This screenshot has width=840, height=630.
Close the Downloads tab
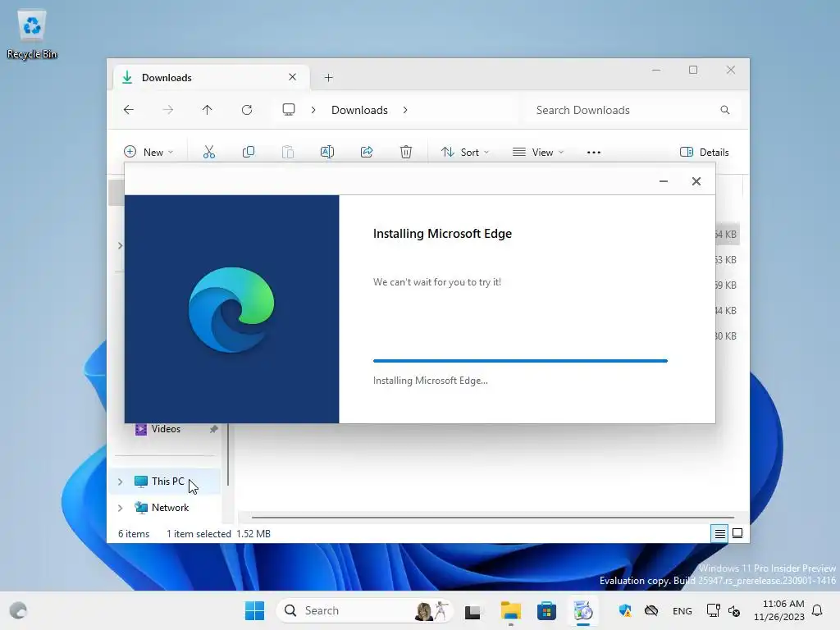click(293, 77)
